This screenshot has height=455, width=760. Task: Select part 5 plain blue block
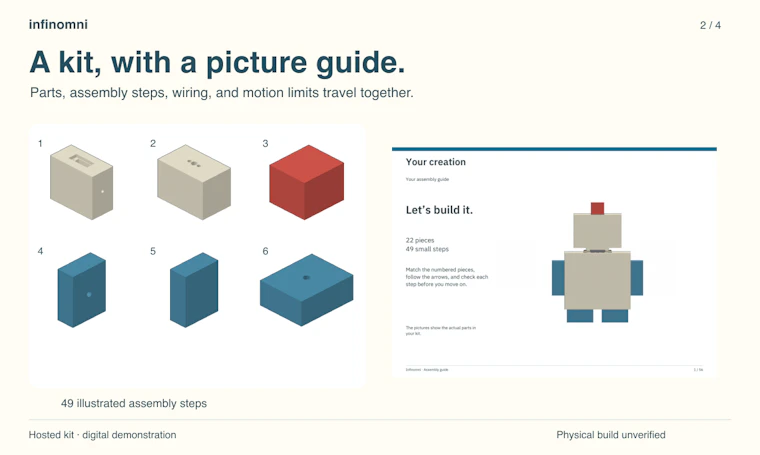tap(194, 290)
